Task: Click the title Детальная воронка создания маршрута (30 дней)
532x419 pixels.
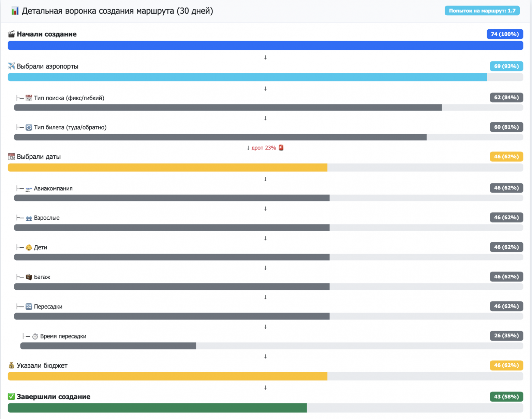Action: 117,11
